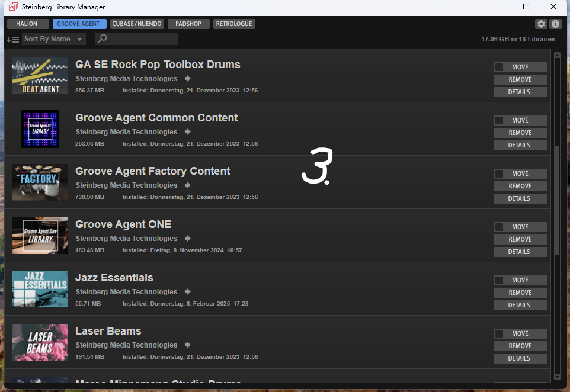Click the Groove Agent ONE title
The height and width of the screenshot is (392, 570).
[123, 224]
